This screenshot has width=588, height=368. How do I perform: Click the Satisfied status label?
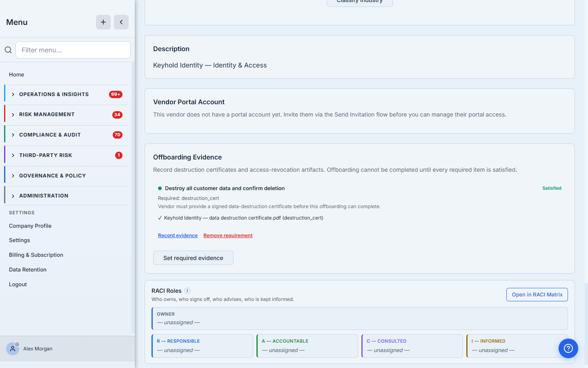(552, 188)
